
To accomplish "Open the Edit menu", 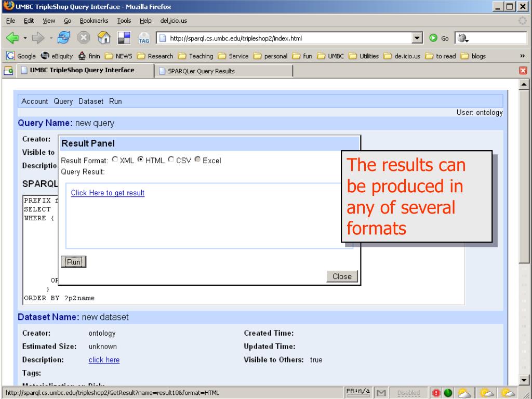I will coord(29,21).
